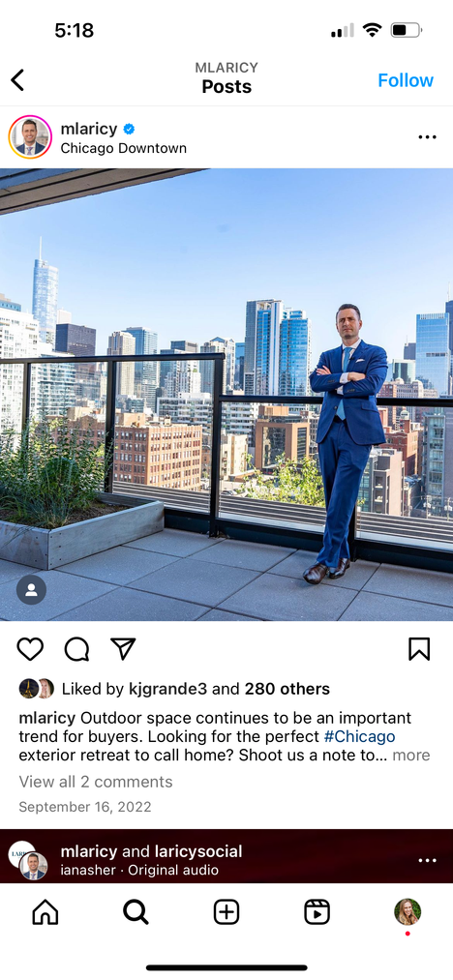Open Reels tab icon
The width and height of the screenshot is (453, 980).
pos(317,912)
